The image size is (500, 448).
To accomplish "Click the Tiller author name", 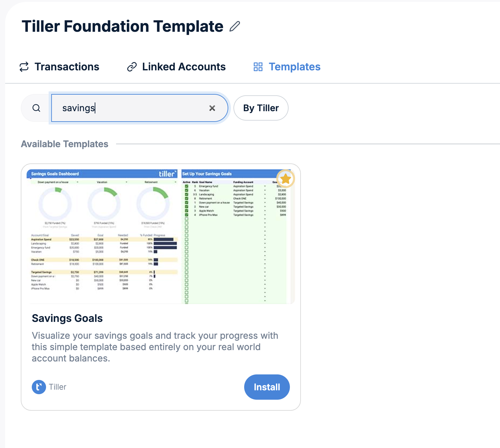I will tap(58, 387).
